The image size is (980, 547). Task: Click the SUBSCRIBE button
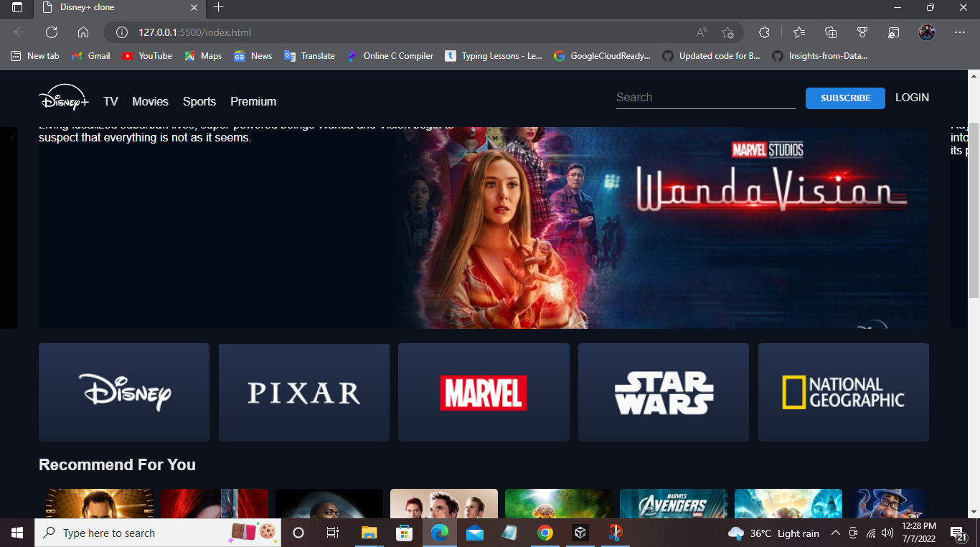coord(845,98)
